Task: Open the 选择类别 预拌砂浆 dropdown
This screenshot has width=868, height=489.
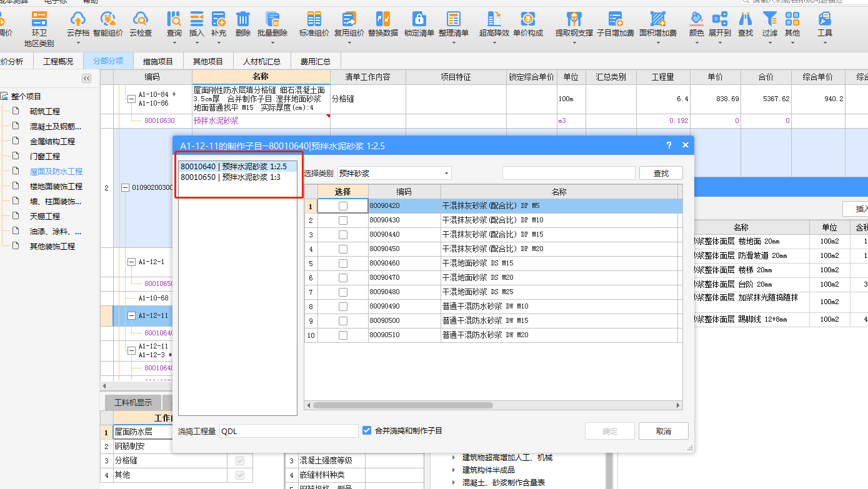Action: pyautogui.click(x=394, y=173)
